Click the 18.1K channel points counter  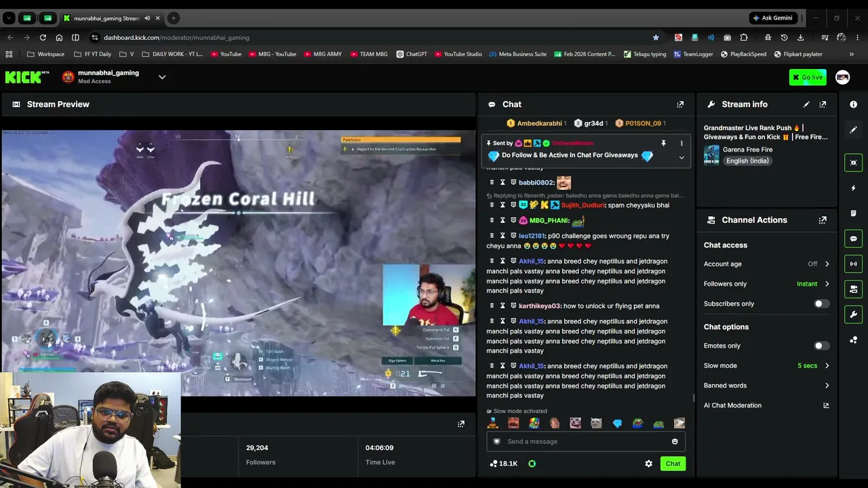503,464
